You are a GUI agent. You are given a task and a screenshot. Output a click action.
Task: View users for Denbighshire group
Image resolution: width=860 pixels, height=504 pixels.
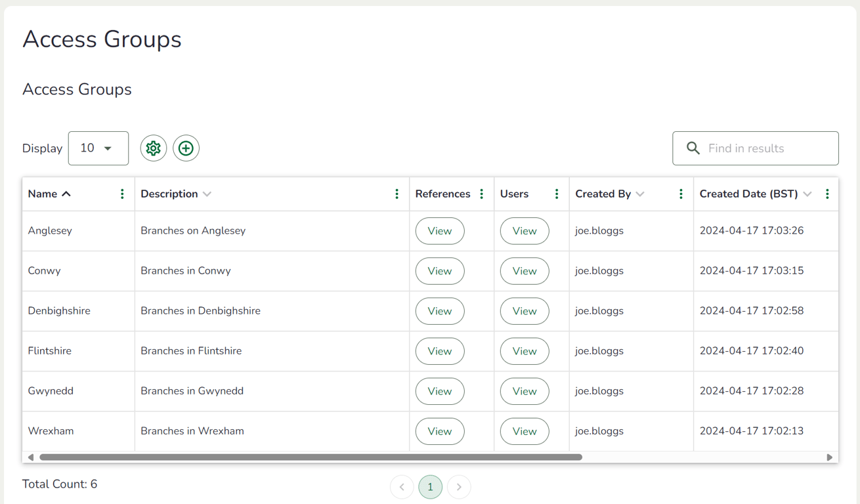[525, 311]
